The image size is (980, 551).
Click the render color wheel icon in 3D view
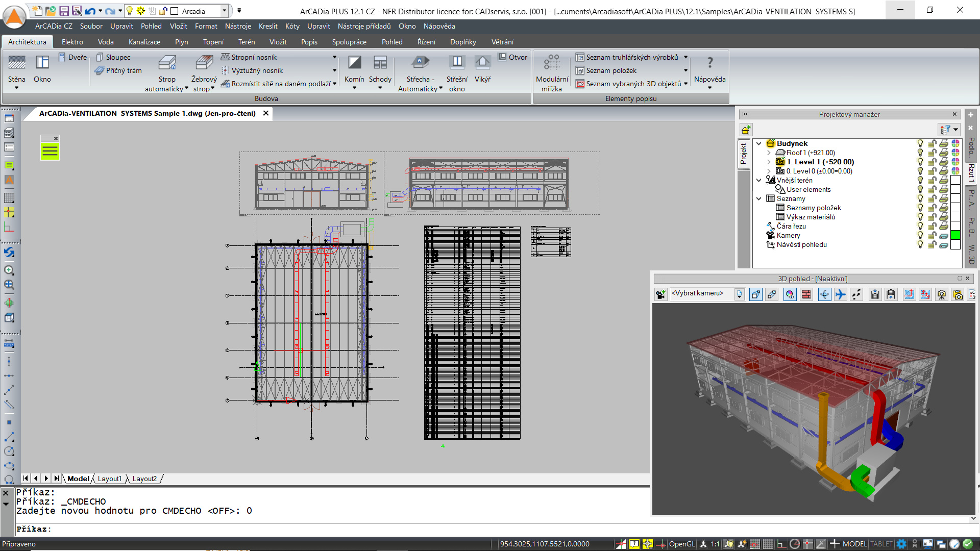pyautogui.click(x=790, y=294)
